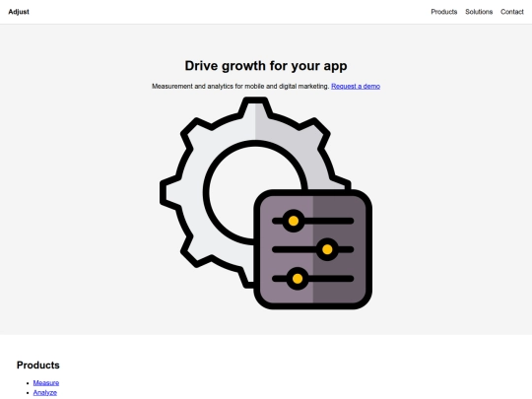Open the Analyze product link
The height and width of the screenshot is (399, 532).
45,392
